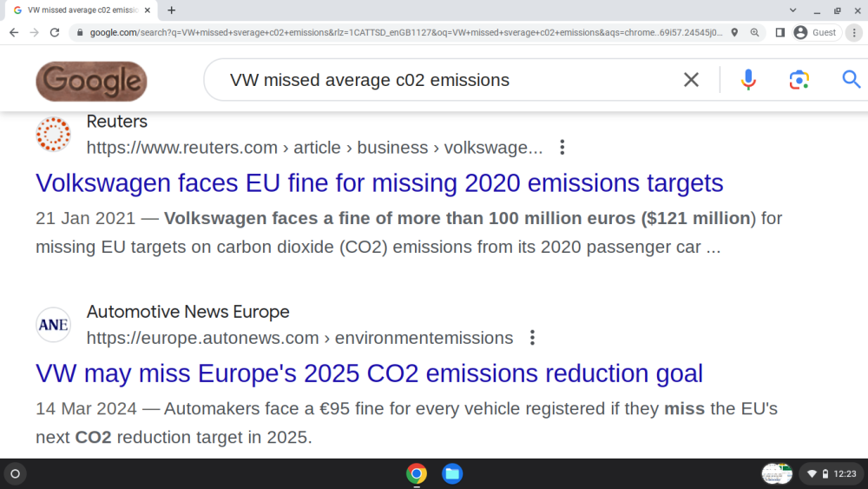Click the europe.autonews.com breadcrumb URL
The height and width of the screenshot is (489, 868).
point(299,338)
